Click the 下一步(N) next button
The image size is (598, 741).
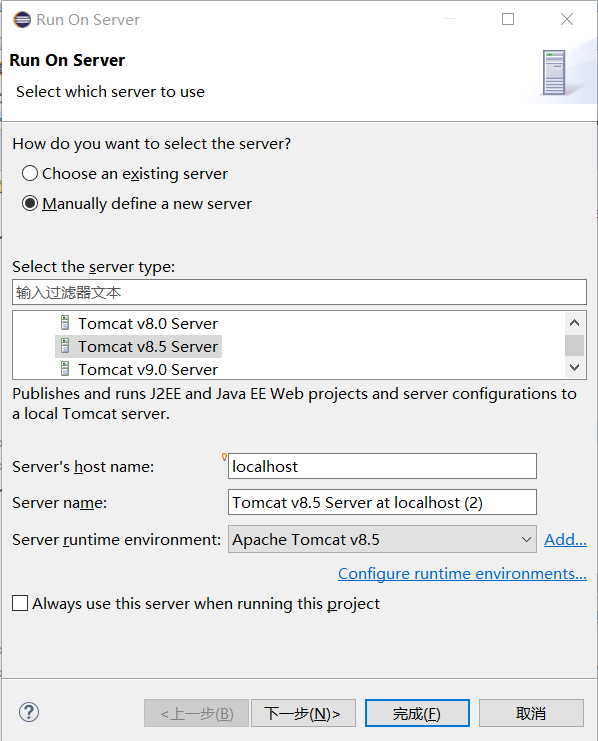point(303,713)
